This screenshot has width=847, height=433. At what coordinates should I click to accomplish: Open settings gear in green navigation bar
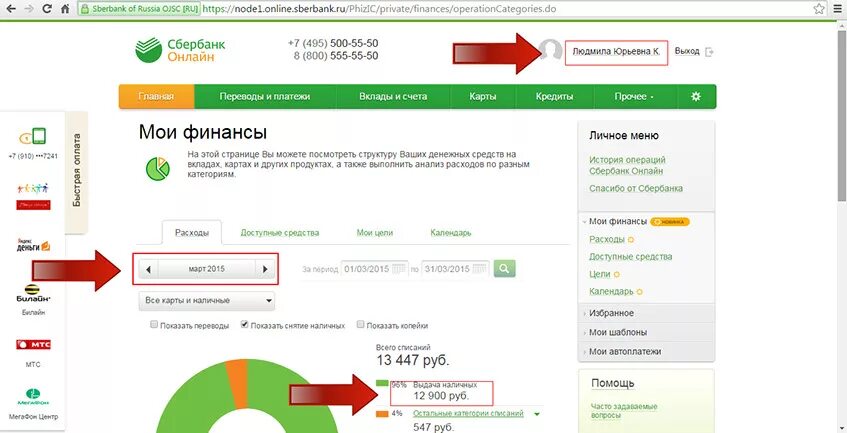pyautogui.click(x=695, y=97)
